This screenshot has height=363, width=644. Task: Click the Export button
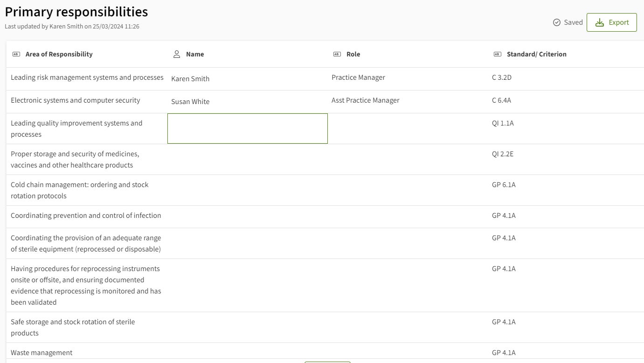611,22
